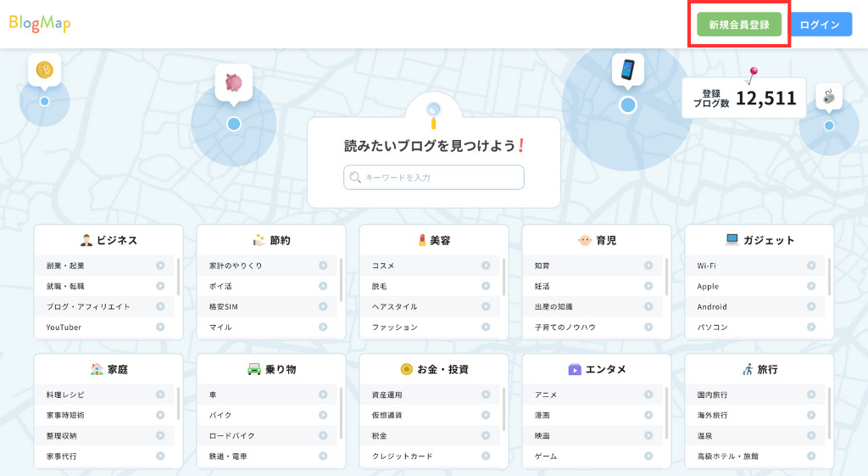Image resolution: width=868 pixels, height=476 pixels.
Task: Click the arrow icon beside 仮想通貨
Action: pyautogui.click(x=486, y=415)
